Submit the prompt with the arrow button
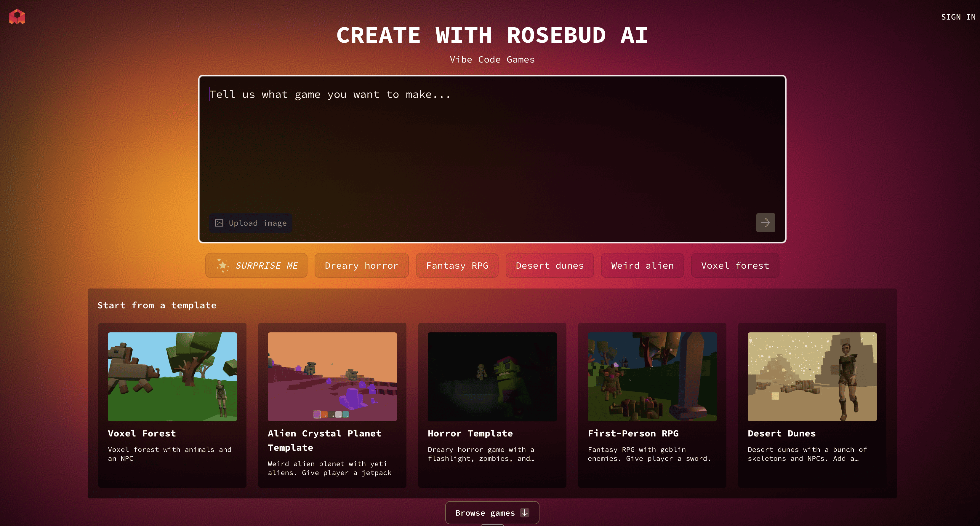Viewport: 980px width, 526px height. pos(766,223)
